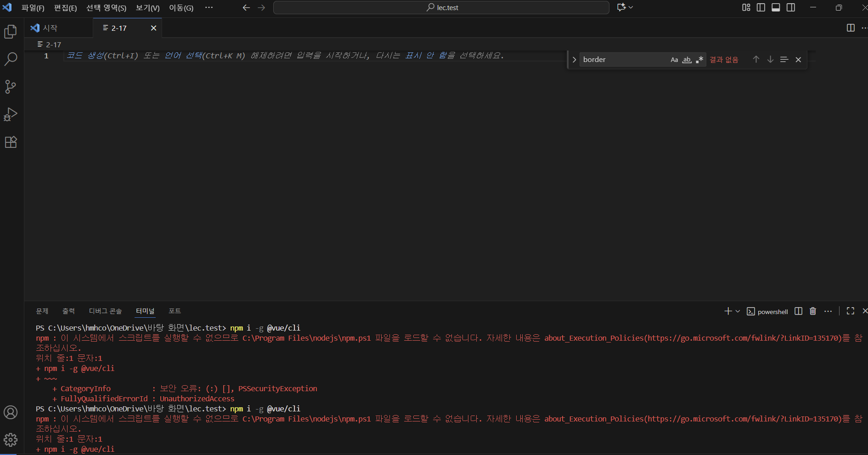Go forward with the right arrow
The width and height of the screenshot is (868, 455).
261,8
